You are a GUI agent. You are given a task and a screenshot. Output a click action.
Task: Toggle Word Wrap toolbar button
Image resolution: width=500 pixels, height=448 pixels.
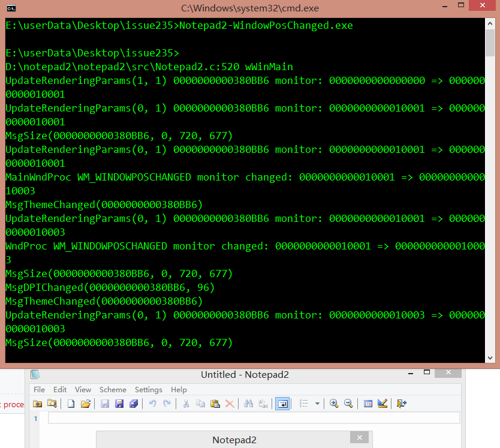(282, 404)
